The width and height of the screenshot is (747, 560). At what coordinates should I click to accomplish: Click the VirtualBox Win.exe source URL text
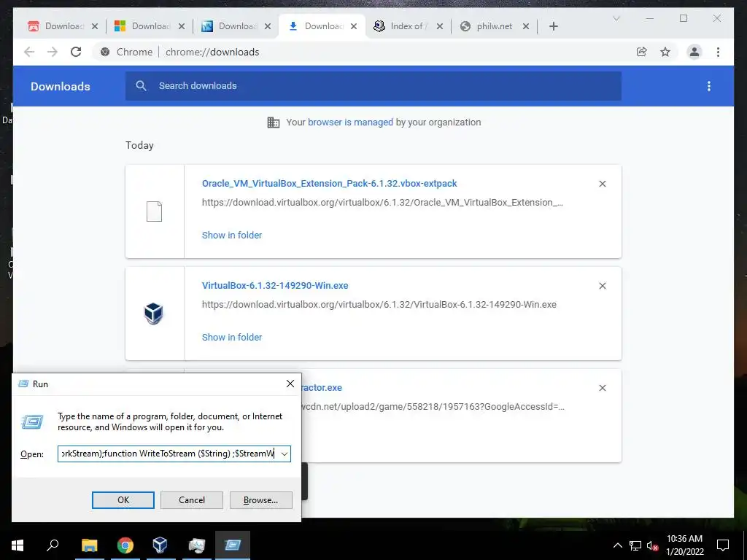coord(379,304)
